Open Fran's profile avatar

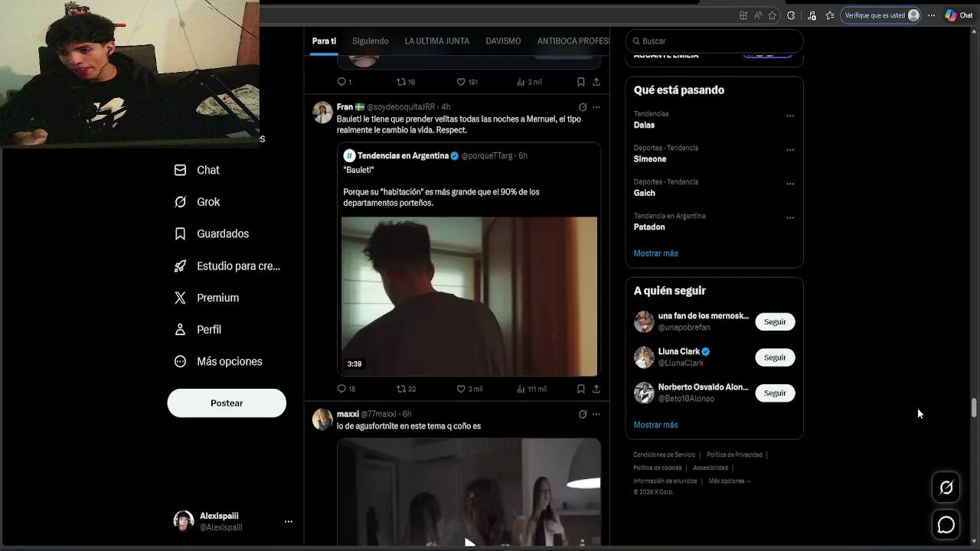click(322, 112)
